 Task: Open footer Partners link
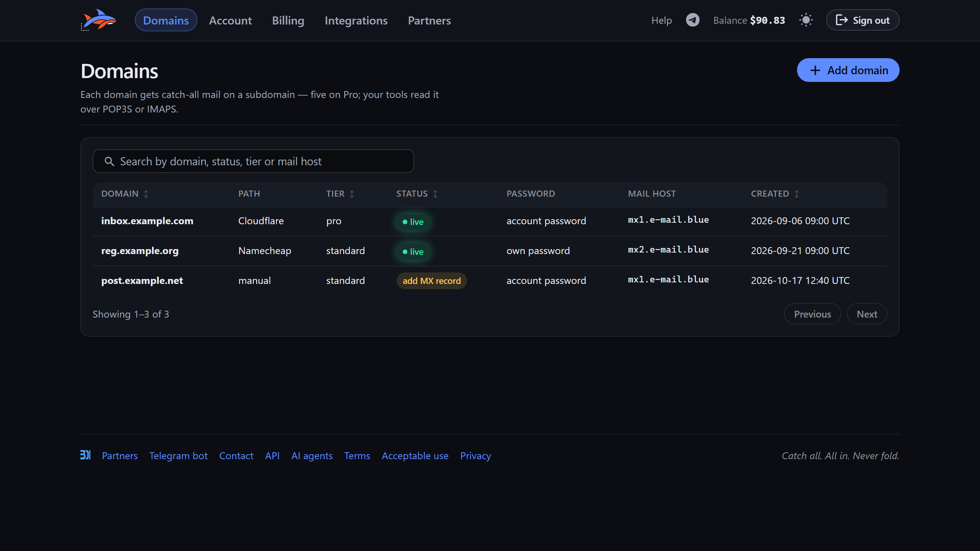(x=119, y=456)
